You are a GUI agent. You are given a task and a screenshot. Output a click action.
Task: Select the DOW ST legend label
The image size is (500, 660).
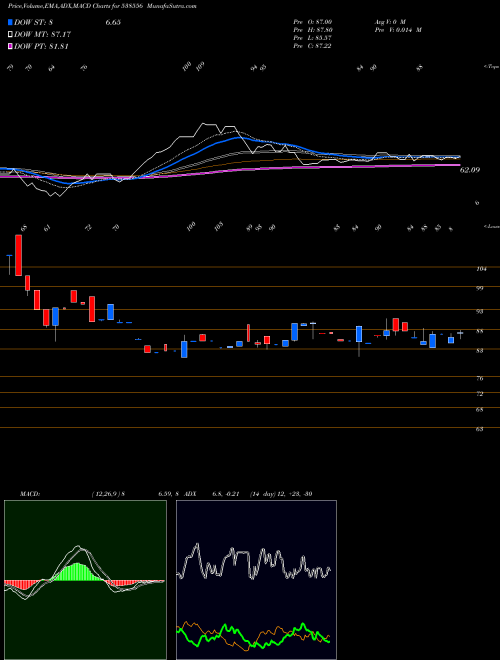click(x=33, y=22)
